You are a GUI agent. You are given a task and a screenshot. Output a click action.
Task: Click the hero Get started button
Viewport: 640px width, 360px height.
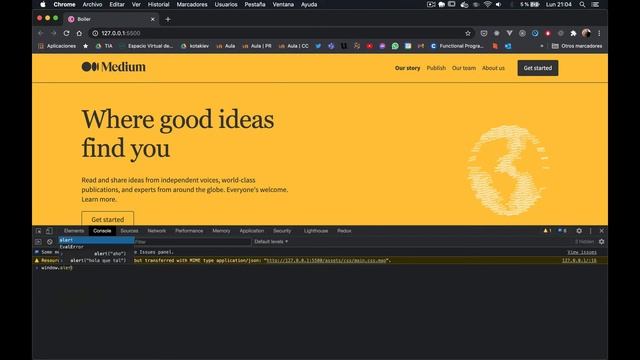(107, 219)
